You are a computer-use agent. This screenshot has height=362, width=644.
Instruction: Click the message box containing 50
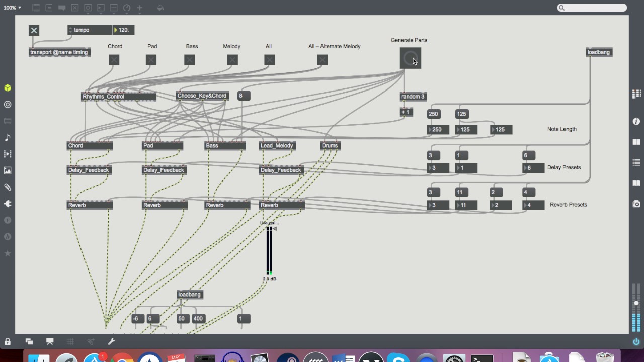click(x=182, y=318)
